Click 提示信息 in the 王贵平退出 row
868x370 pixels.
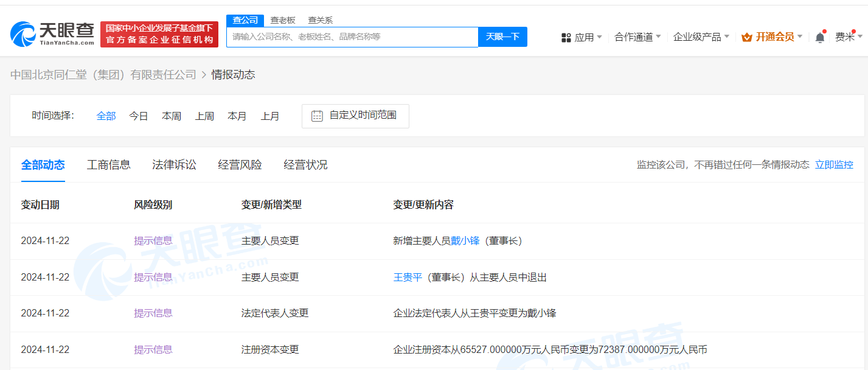pos(153,277)
